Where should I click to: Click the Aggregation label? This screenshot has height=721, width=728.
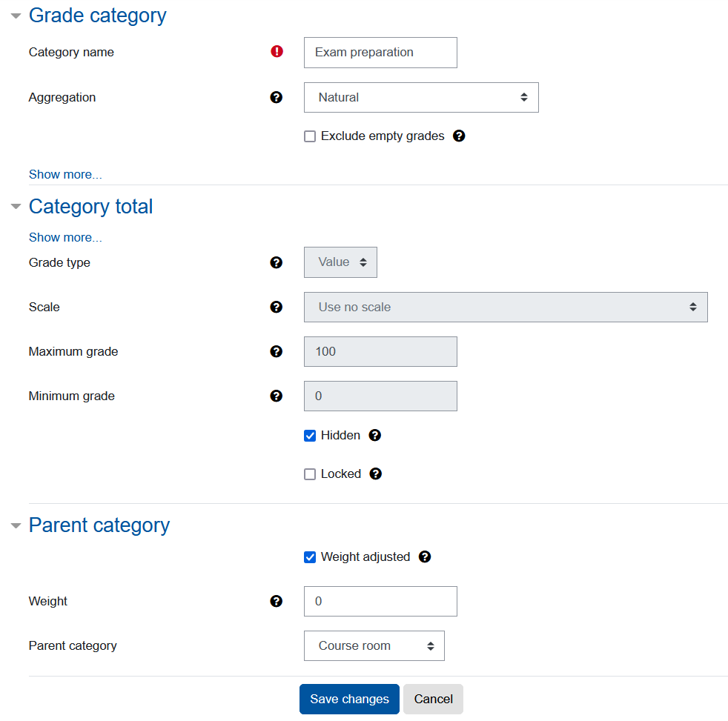coord(62,97)
